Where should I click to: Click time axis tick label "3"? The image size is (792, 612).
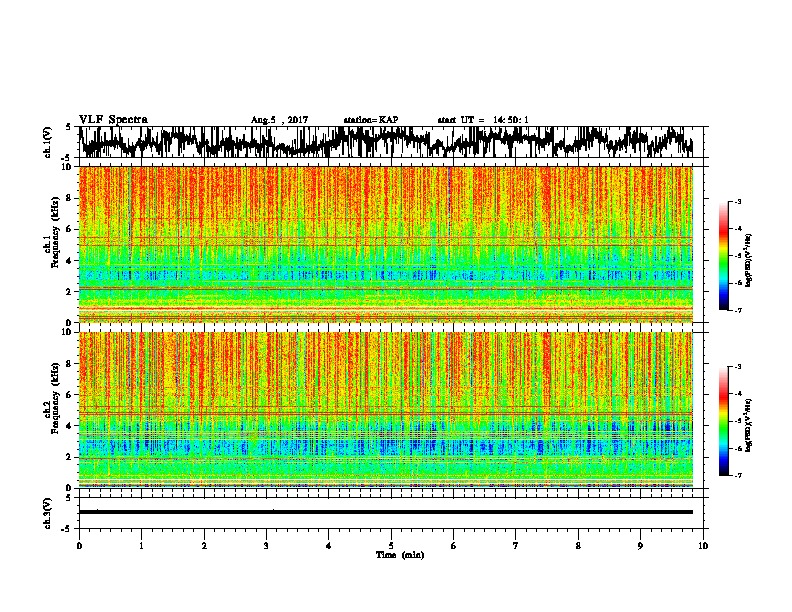[266, 546]
